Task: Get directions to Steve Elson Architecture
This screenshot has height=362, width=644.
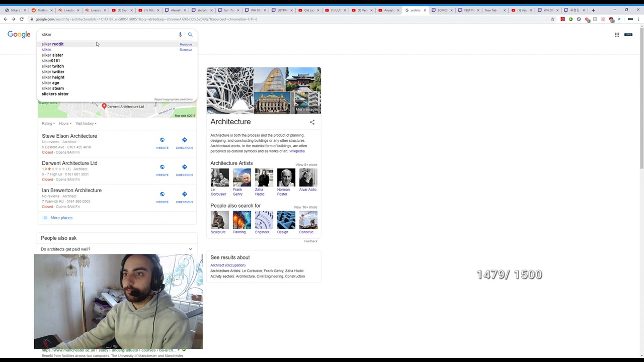Action: [184, 143]
